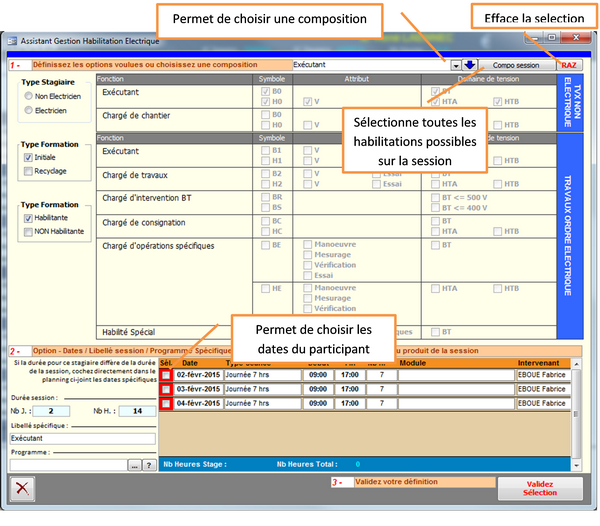
Task: Click the Nb J. duration field
Action: pos(55,410)
